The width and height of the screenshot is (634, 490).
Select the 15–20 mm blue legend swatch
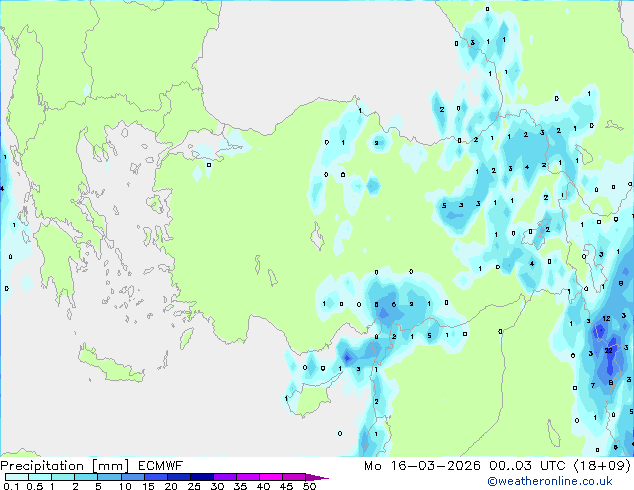[156, 477]
